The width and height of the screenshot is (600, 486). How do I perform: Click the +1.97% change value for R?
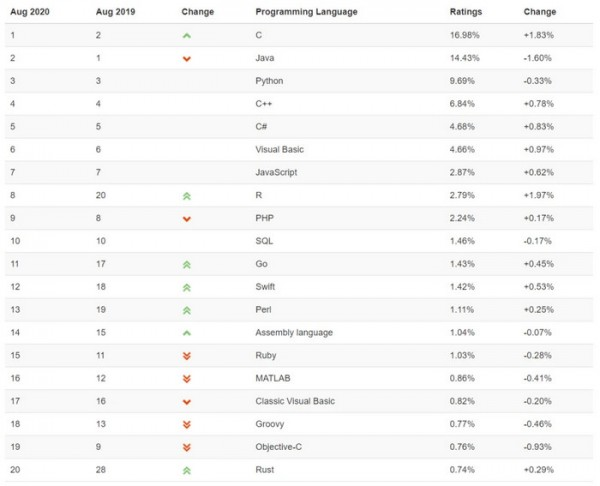[541, 195]
